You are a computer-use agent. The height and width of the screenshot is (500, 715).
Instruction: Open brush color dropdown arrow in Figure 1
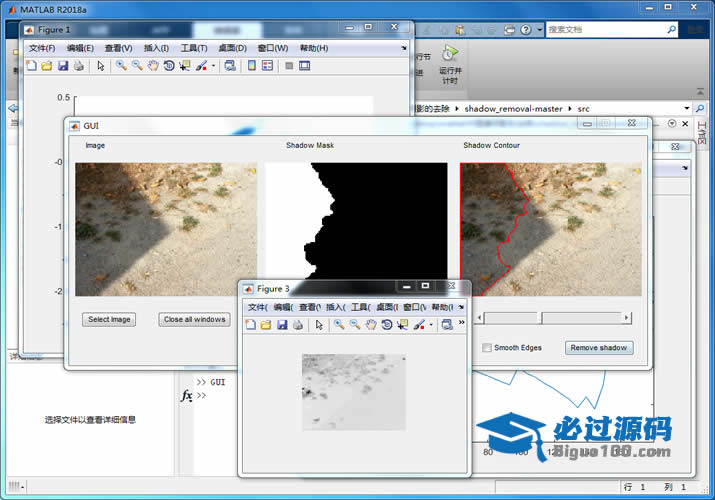click(x=212, y=66)
